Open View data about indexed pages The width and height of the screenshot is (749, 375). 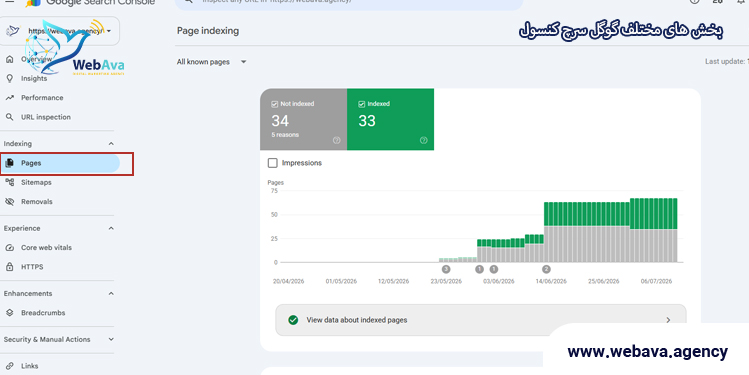[481, 320]
